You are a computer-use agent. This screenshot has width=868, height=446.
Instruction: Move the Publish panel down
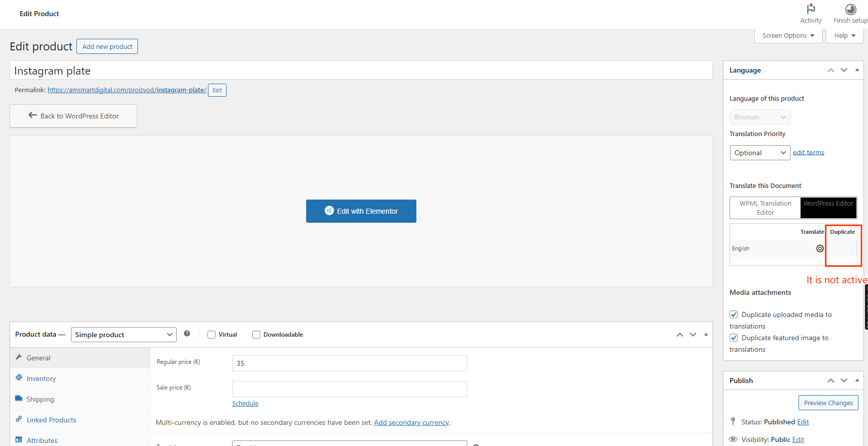(844, 380)
